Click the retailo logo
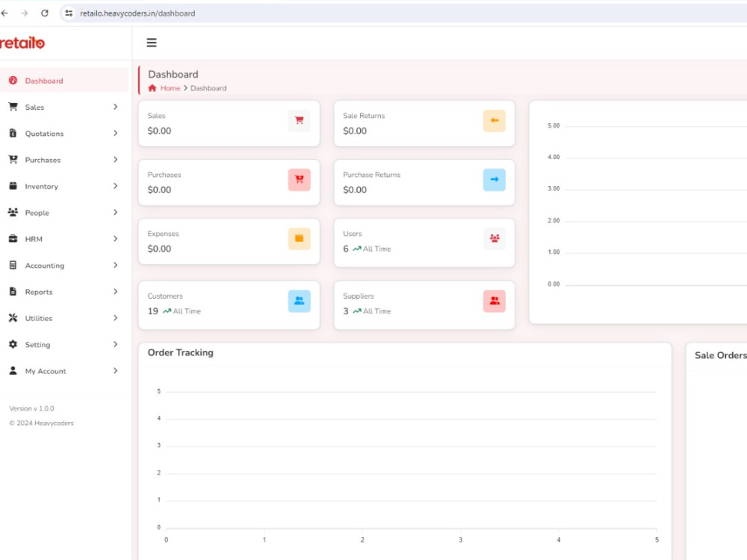The width and height of the screenshot is (747, 560). pos(22,43)
